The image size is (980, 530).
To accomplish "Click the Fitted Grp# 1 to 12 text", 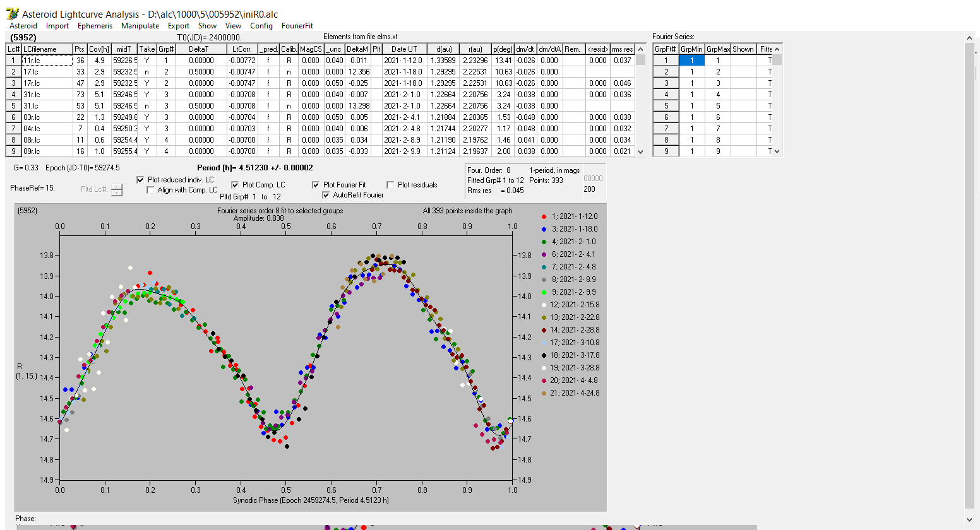I will (496, 180).
